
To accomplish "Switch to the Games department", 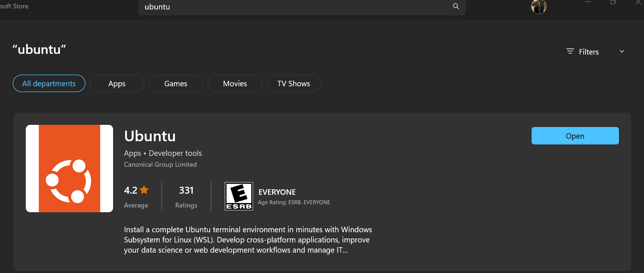I will tap(176, 83).
